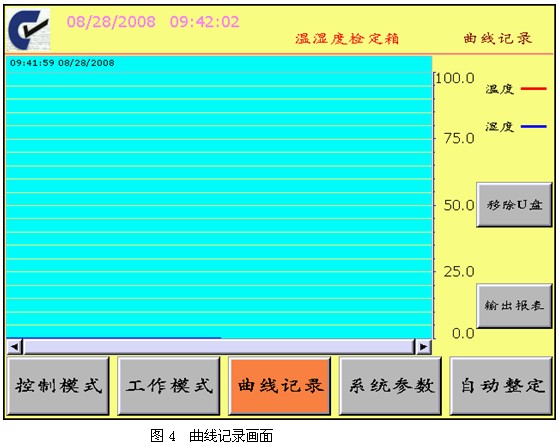Click the date and time display in header
This screenshot has height=446, width=559.
[x=153, y=22]
